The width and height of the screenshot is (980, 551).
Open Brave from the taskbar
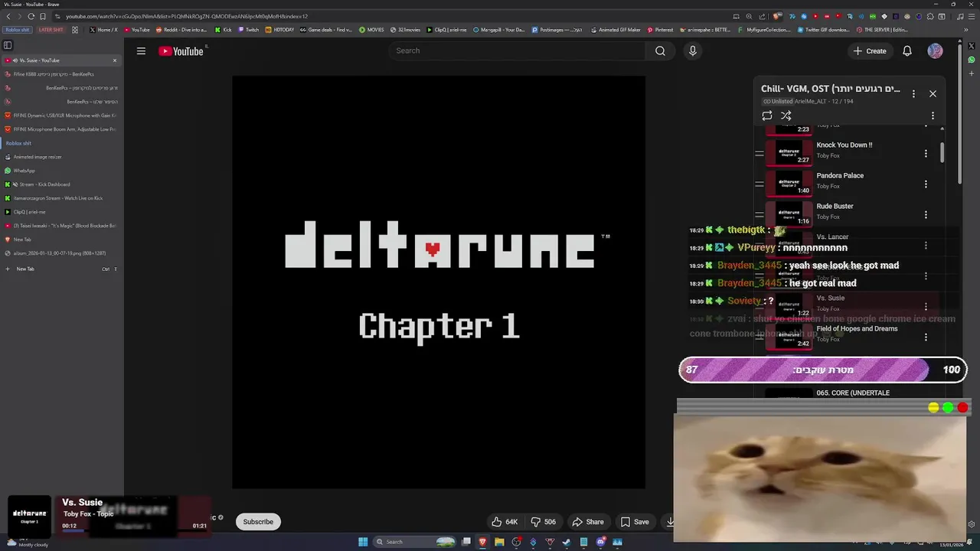[482, 542]
